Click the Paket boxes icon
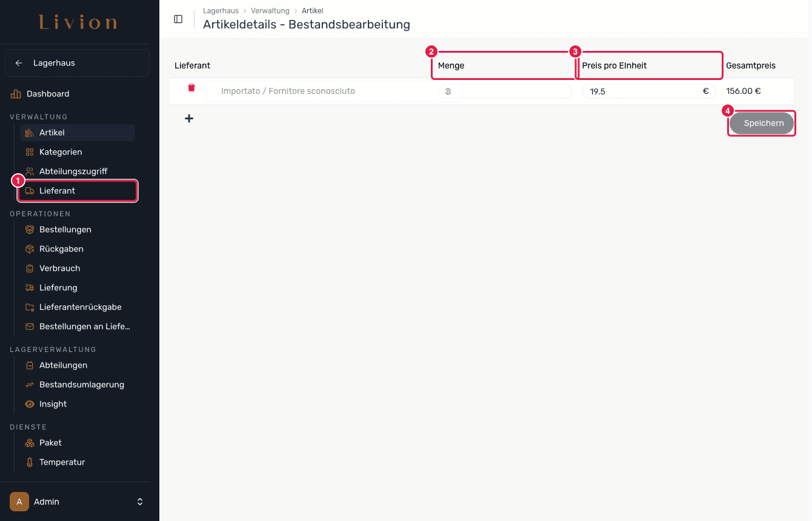The width and height of the screenshot is (812, 521). point(29,443)
